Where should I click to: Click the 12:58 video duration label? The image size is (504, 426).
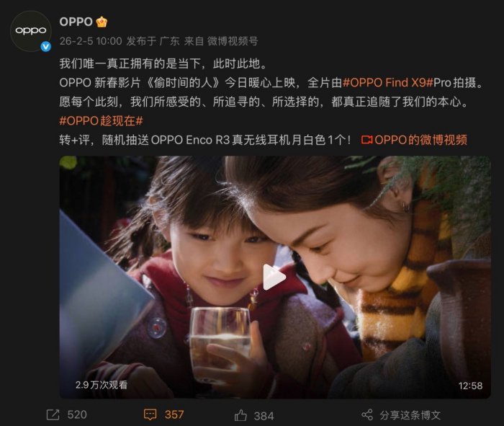pyautogui.click(x=470, y=386)
